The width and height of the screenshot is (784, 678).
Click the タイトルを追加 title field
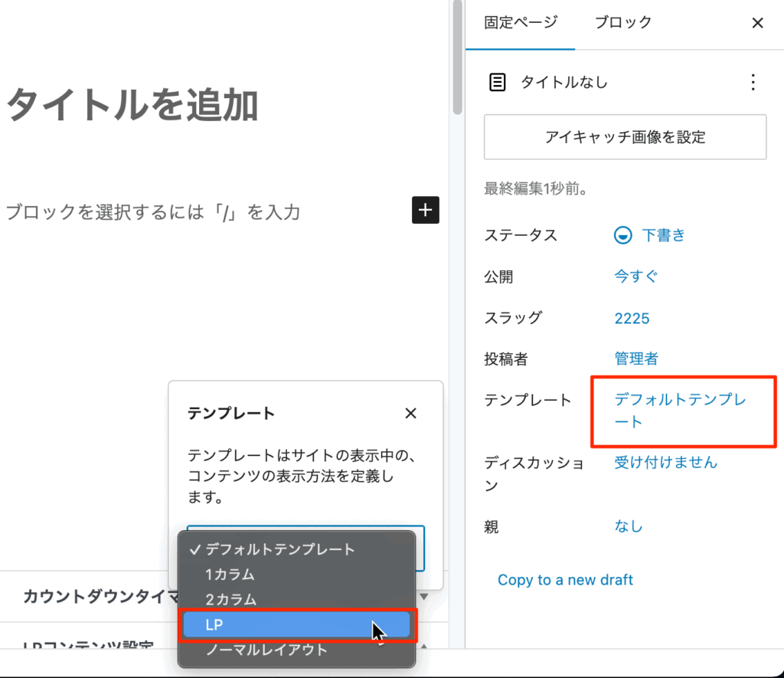(x=132, y=105)
